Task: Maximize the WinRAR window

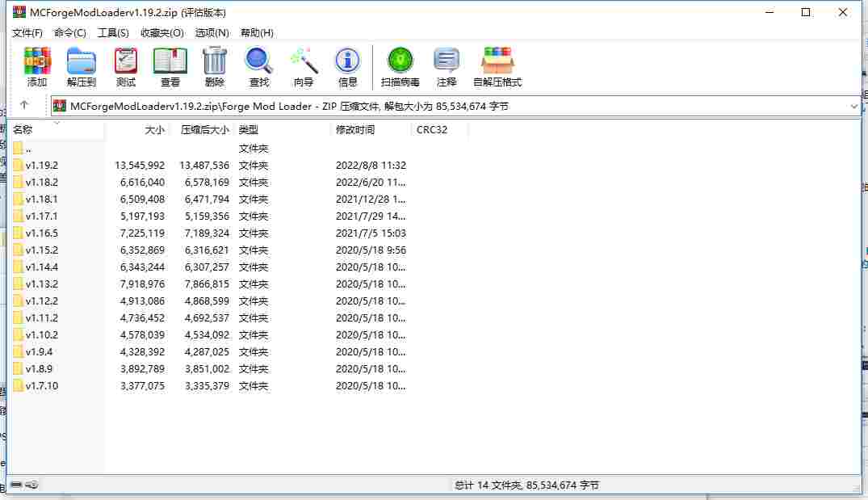Action: [806, 12]
